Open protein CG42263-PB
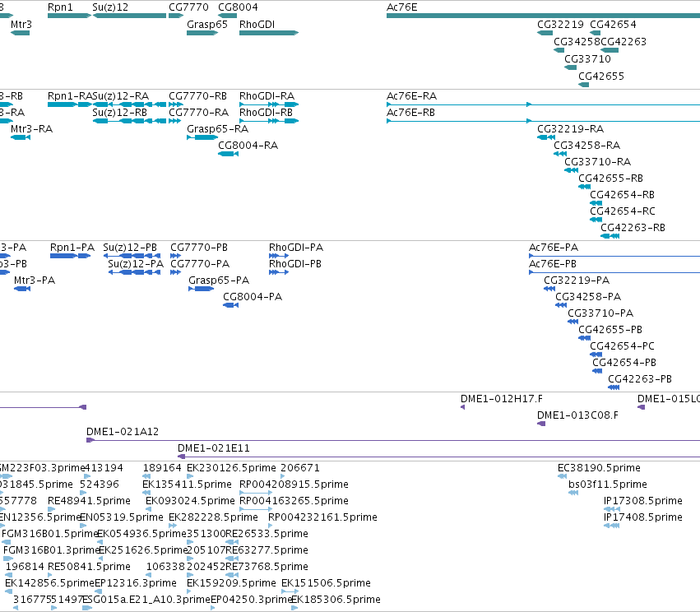The height and width of the screenshot is (612, 700). tap(640, 379)
